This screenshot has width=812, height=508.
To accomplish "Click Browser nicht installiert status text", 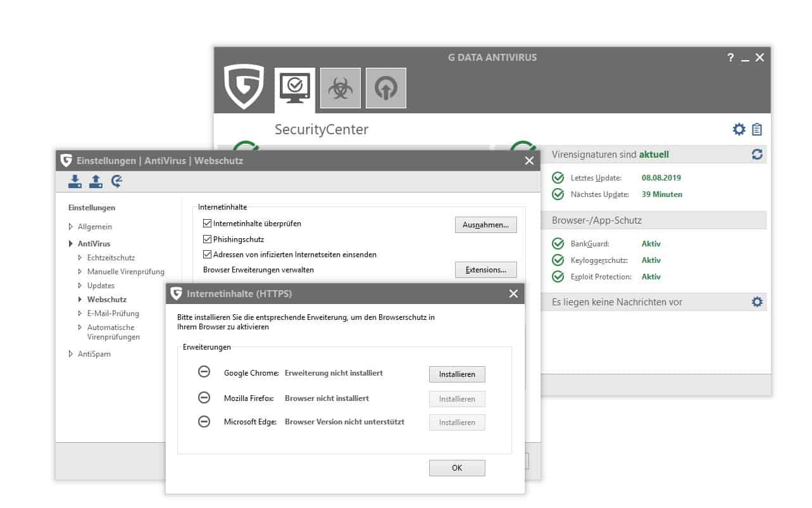I will point(327,398).
